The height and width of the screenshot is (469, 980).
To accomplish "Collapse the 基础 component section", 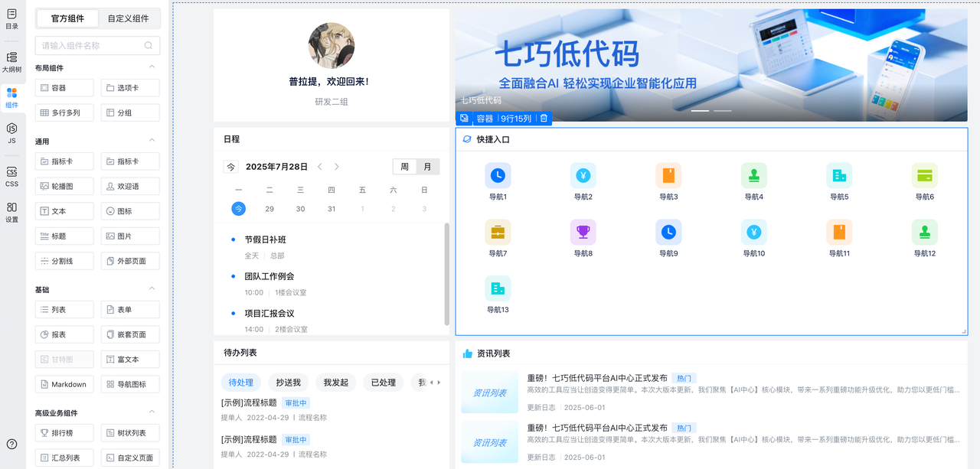I will [152, 289].
